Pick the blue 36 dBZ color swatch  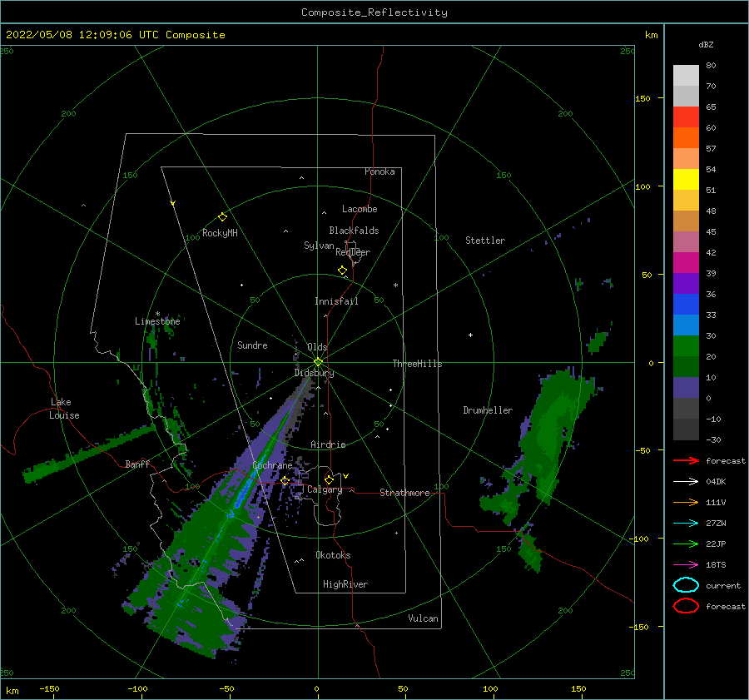(686, 305)
